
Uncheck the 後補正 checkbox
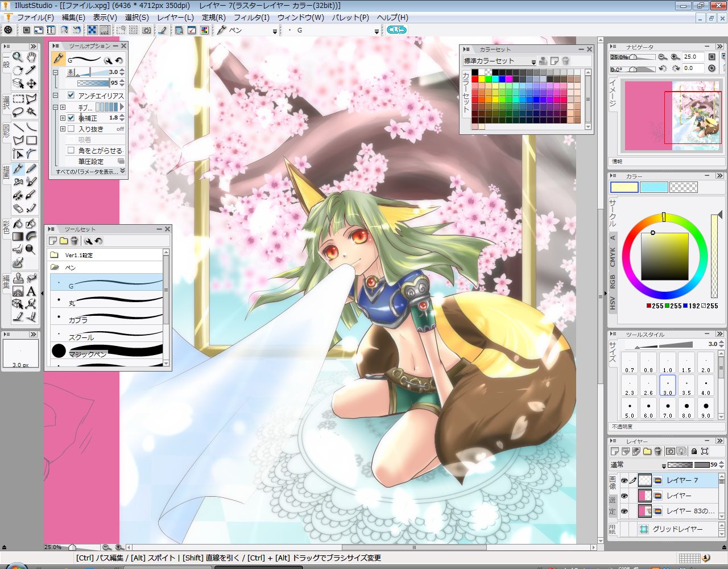click(x=71, y=118)
